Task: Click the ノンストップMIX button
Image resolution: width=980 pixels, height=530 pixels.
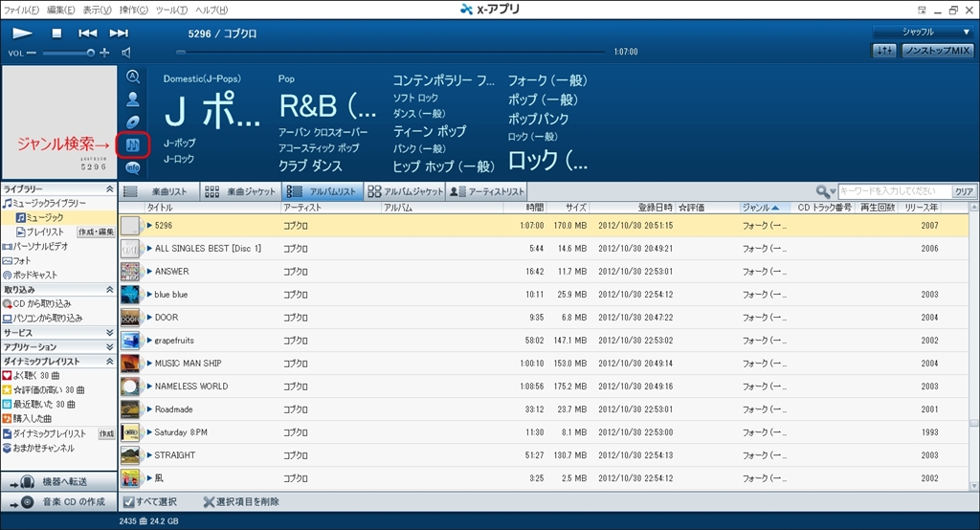Action: pos(937,51)
